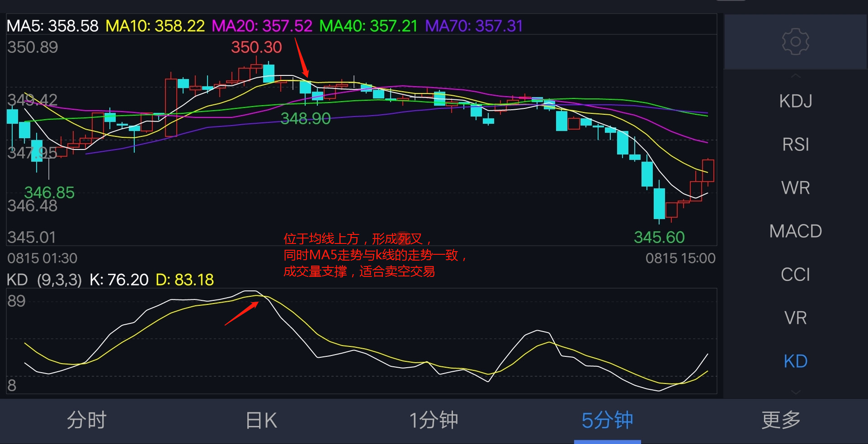868x444 pixels.
Task: Switch to the 日K tab
Action: pos(260,420)
